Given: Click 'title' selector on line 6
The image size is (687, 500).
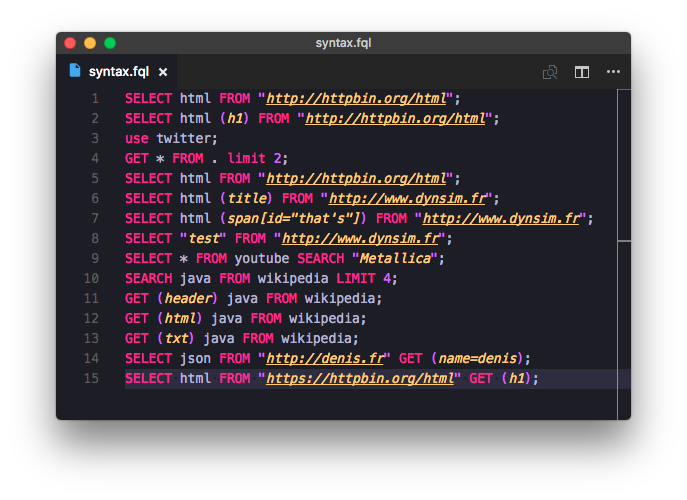Looking at the screenshot, I should [247, 199].
